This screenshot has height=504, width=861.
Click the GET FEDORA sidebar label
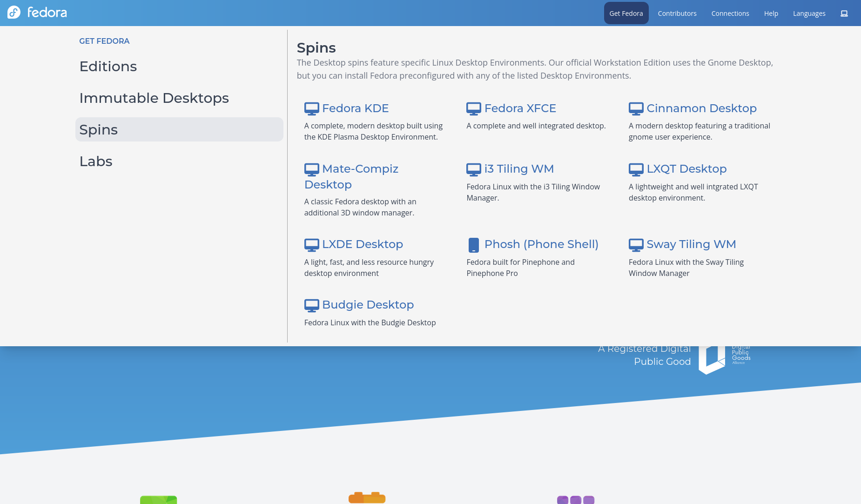coord(104,41)
